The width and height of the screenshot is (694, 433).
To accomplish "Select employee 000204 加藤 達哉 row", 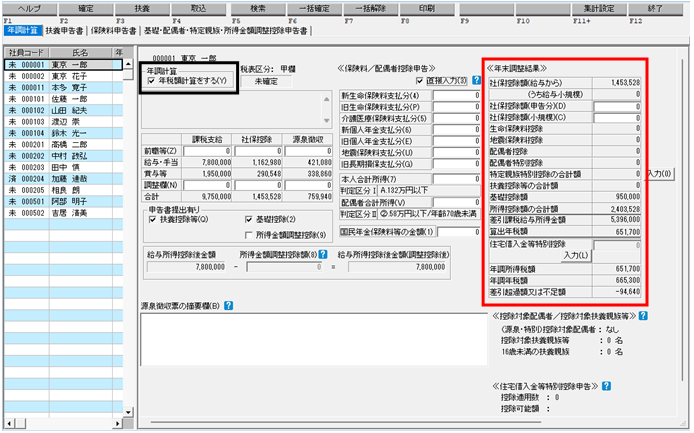I will pyautogui.click(x=63, y=179).
